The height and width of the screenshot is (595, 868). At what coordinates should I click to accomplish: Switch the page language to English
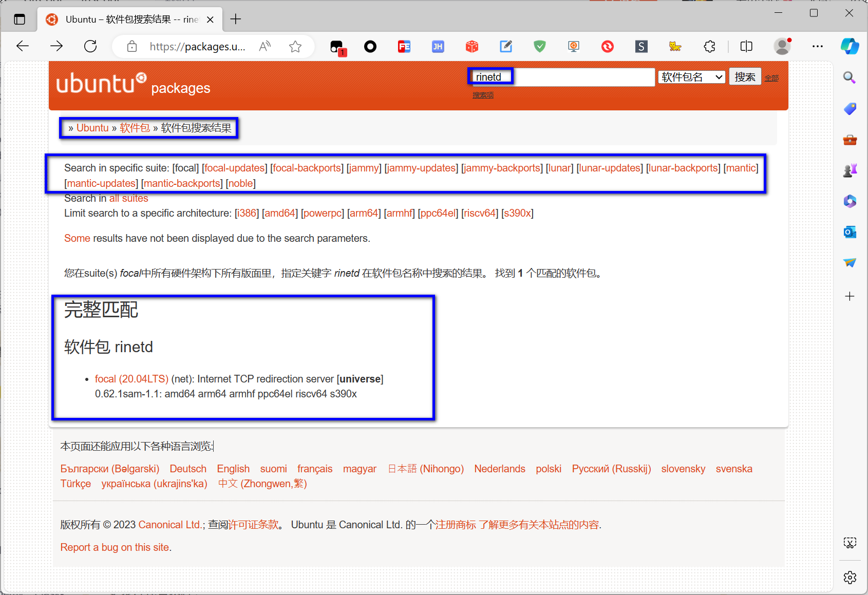(233, 469)
